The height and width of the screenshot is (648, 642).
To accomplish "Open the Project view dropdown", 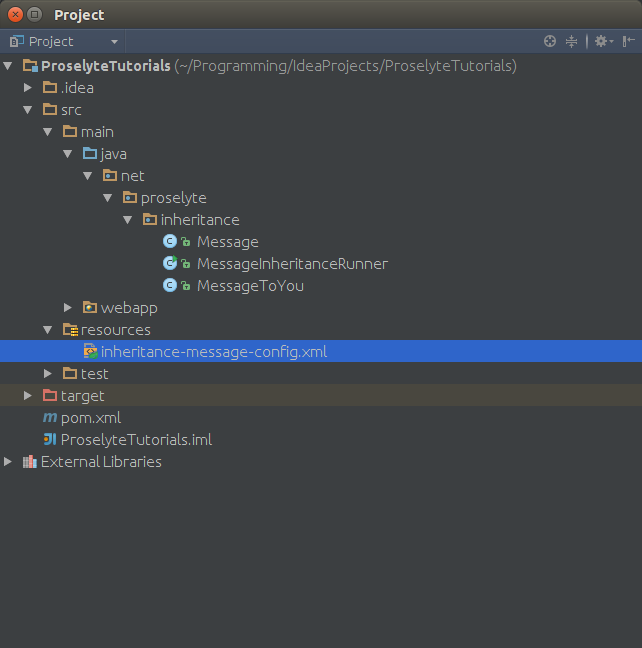I will [64, 41].
